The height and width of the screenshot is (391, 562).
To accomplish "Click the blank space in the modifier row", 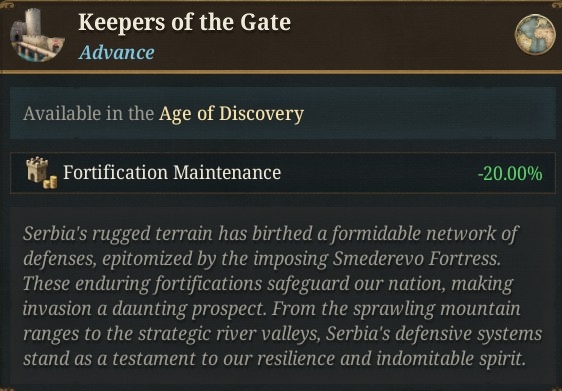I will (x=379, y=173).
